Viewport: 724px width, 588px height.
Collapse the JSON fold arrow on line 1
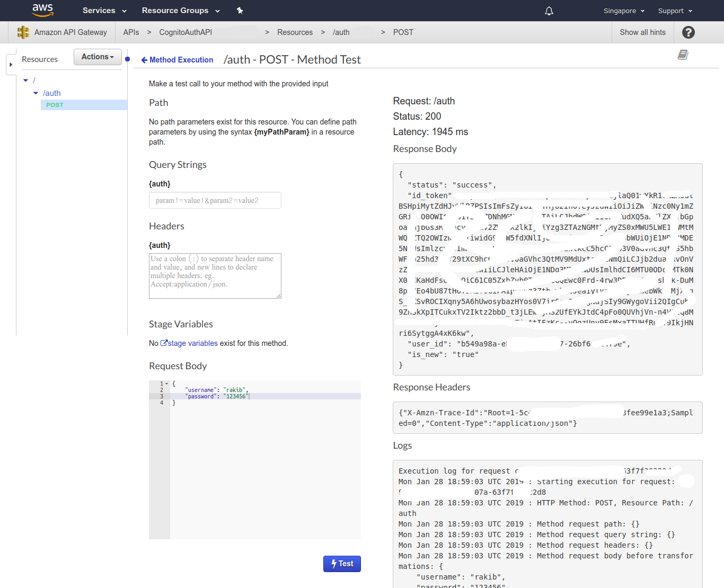(166, 384)
